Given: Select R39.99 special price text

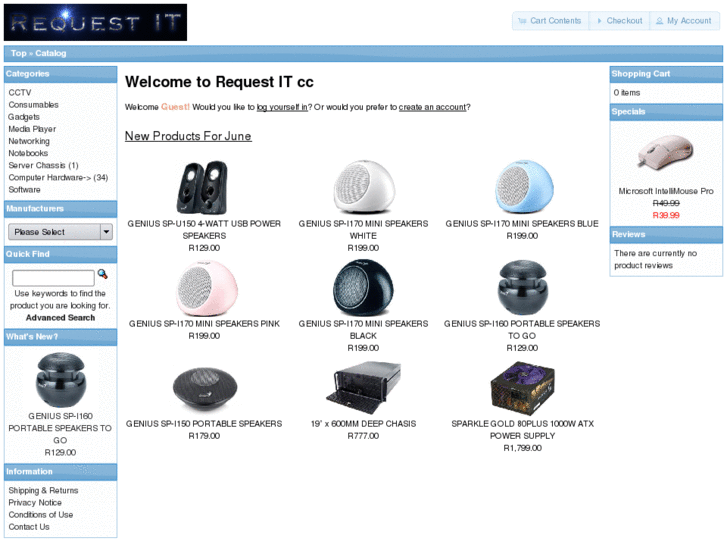Looking at the screenshot, I should [x=666, y=215].
